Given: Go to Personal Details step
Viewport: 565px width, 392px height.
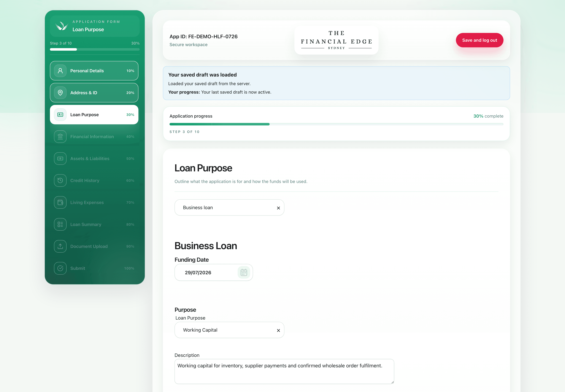Looking at the screenshot, I should (94, 71).
